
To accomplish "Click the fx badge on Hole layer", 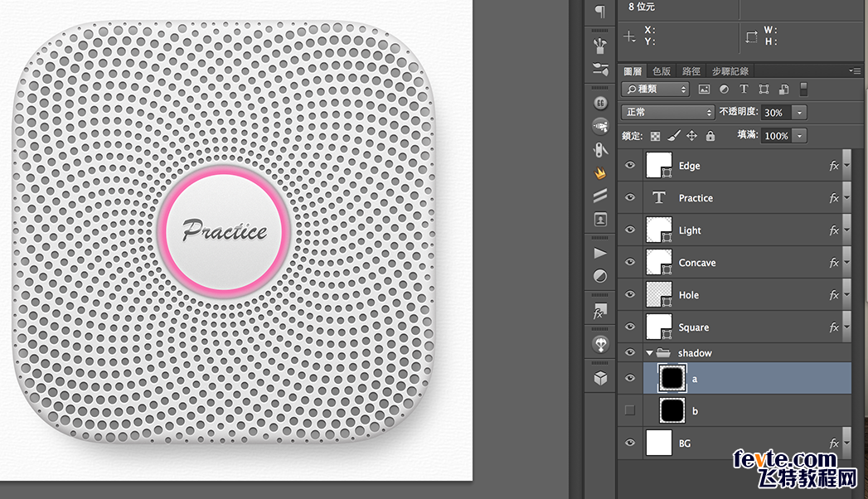I will point(834,295).
